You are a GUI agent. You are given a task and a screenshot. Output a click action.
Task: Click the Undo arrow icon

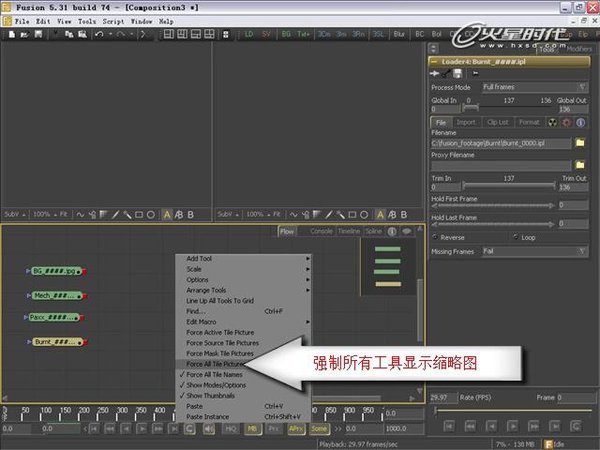click(99, 34)
